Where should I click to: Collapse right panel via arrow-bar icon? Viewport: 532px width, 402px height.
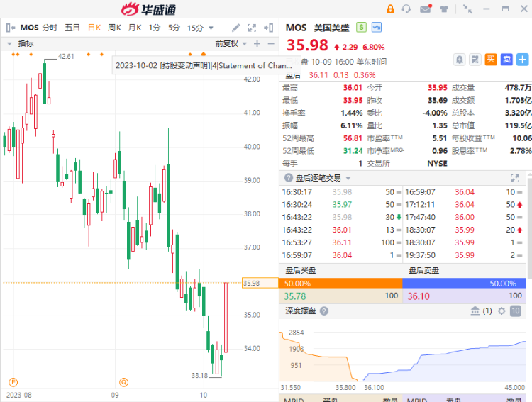coord(268,28)
